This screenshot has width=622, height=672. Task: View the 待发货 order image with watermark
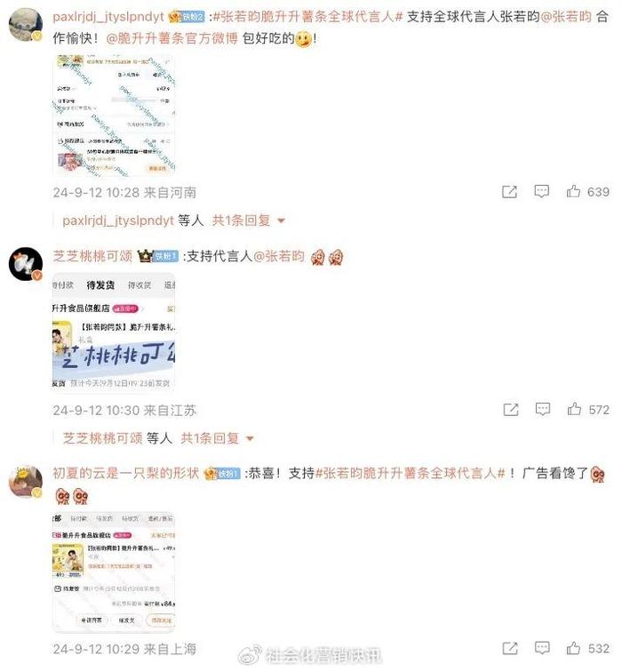(x=114, y=331)
